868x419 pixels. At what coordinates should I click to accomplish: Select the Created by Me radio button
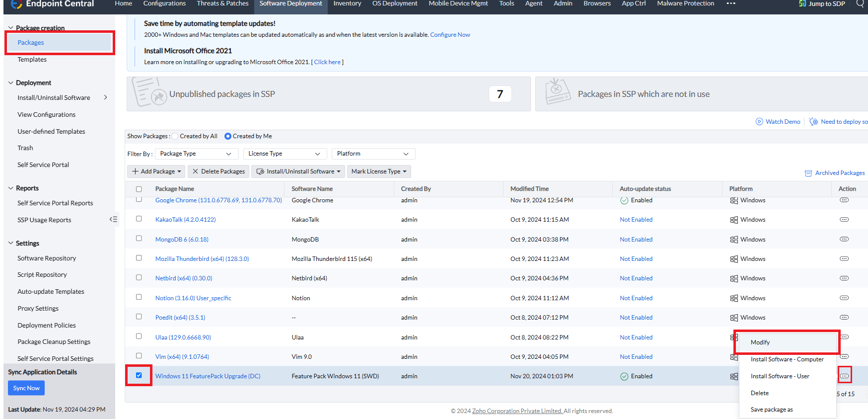(x=228, y=136)
